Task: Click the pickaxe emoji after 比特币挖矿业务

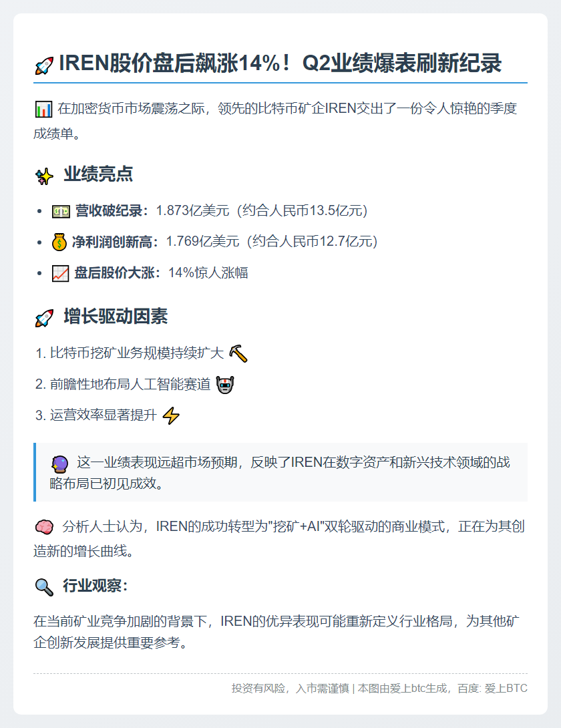Action: tap(238, 353)
